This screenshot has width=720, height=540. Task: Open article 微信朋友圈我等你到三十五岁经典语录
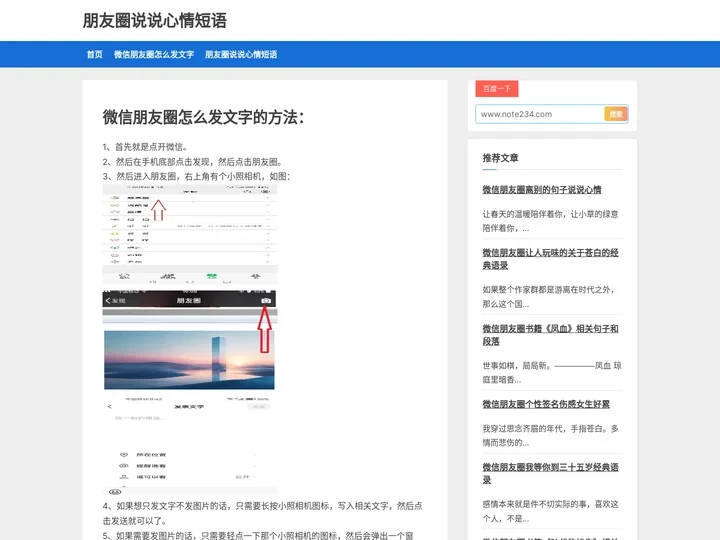[550, 473]
